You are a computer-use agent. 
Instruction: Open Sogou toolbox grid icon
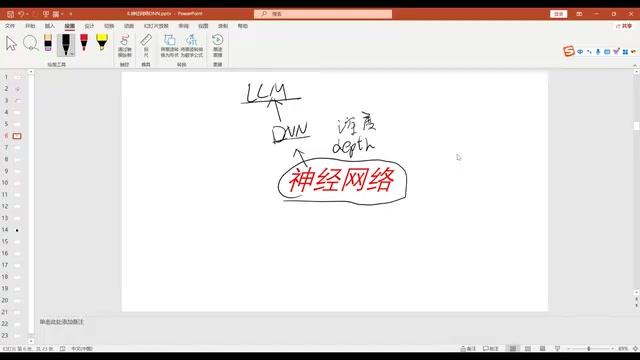point(625,51)
